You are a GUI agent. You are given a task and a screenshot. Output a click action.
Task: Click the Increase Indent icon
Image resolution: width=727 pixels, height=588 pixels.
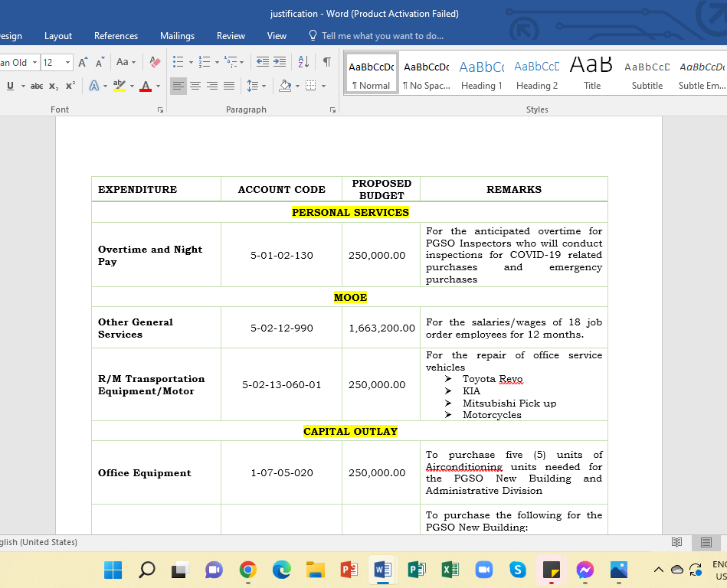pos(280,62)
